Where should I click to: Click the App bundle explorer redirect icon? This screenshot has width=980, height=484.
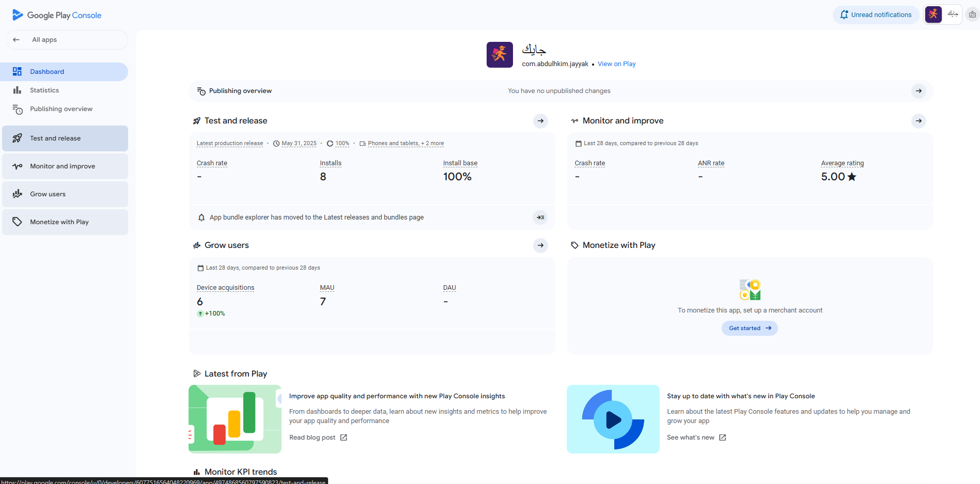pyautogui.click(x=540, y=217)
